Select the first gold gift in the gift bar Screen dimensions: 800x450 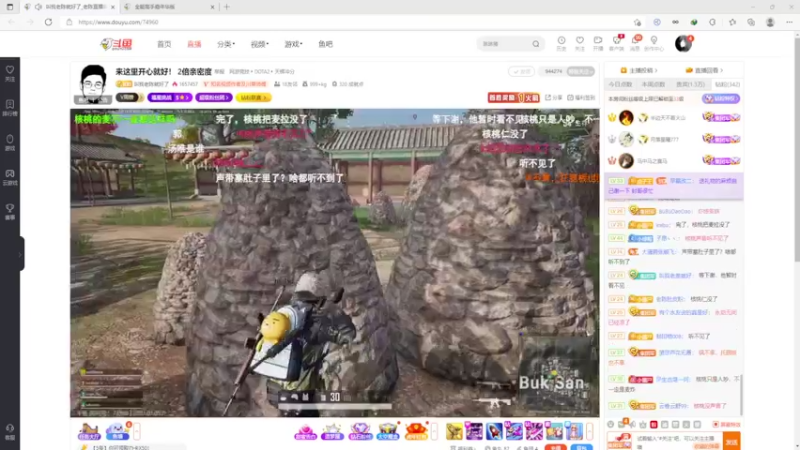(454, 432)
